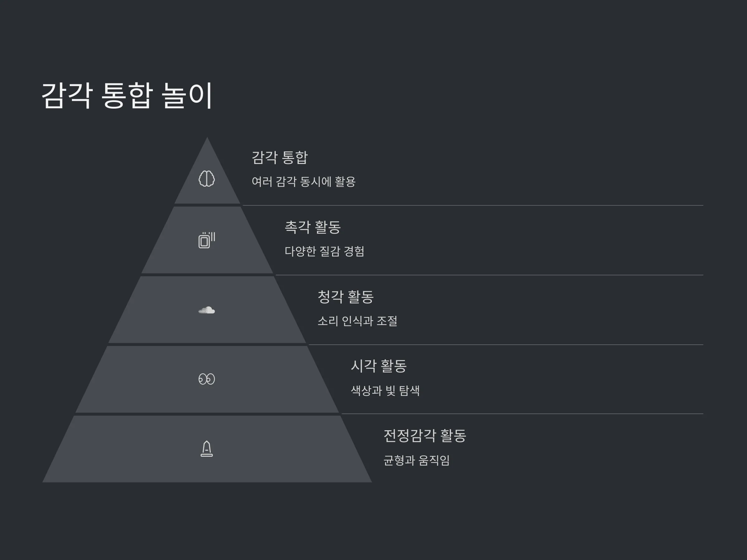Click the brain icon at pyramid top
Image resolution: width=747 pixels, height=560 pixels.
pyautogui.click(x=207, y=179)
